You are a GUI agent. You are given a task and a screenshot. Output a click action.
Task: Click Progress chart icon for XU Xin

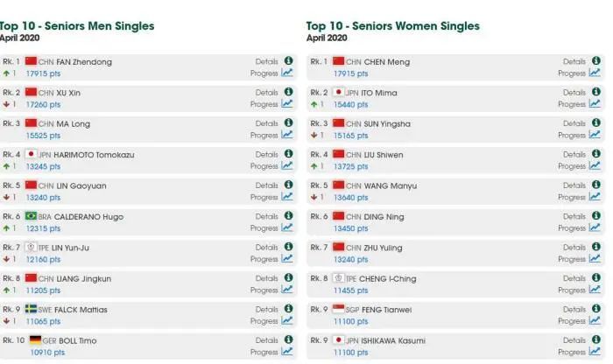[287, 103]
